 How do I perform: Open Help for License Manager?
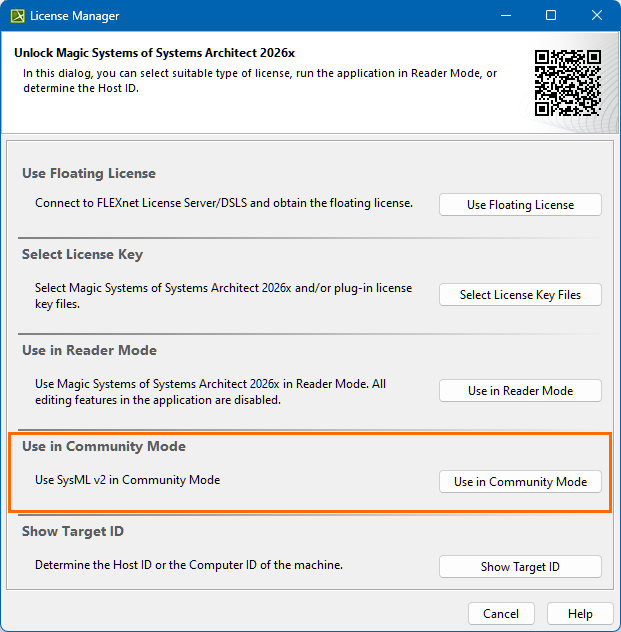coord(580,613)
